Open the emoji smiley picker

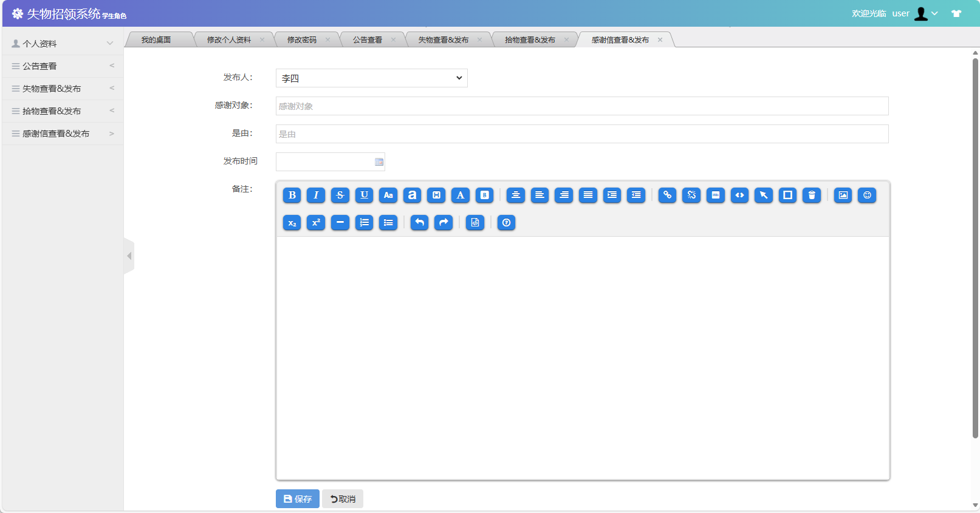[867, 195]
